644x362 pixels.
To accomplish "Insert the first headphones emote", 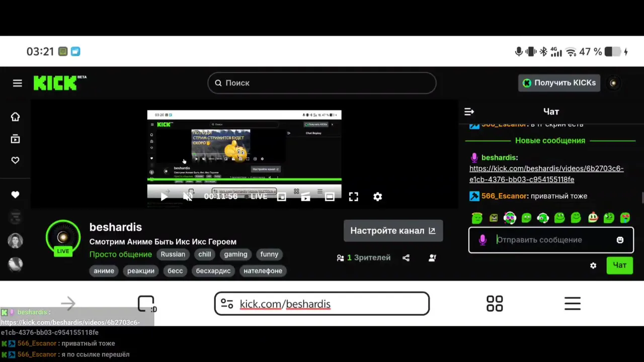I will click(510, 218).
